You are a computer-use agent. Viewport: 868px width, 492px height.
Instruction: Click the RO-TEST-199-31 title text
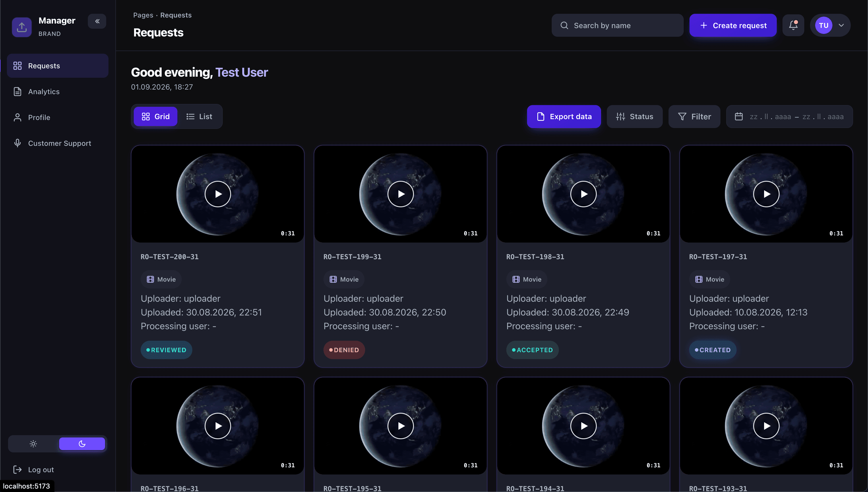point(352,257)
